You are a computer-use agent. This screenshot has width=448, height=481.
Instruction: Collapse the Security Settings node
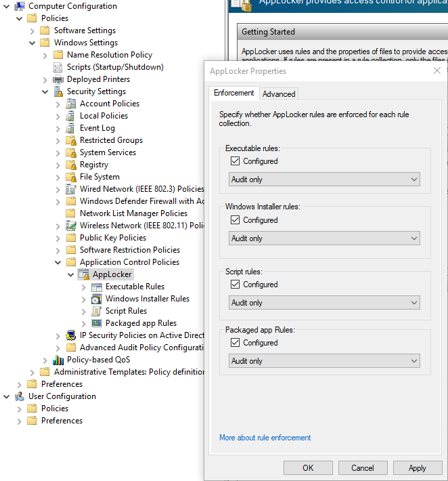pos(45,91)
